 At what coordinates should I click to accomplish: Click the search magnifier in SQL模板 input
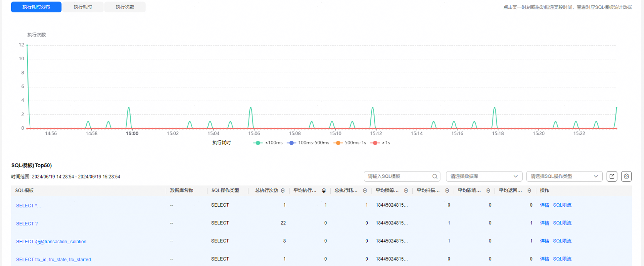(x=435, y=176)
